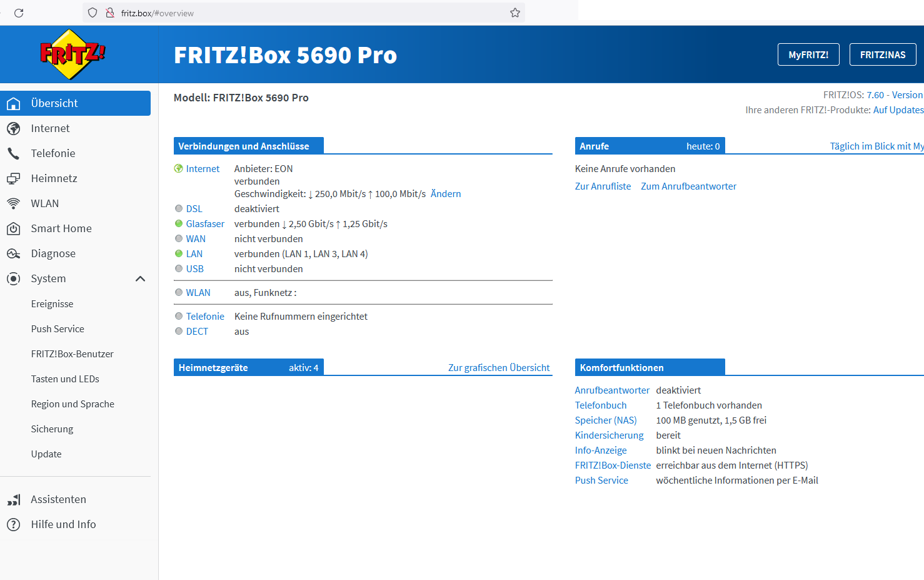
Task: Open the WLAN link in connections list
Action: (x=198, y=293)
